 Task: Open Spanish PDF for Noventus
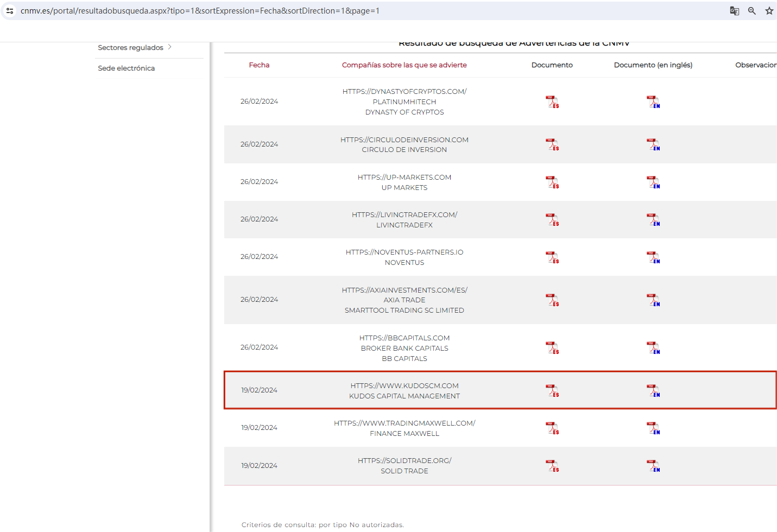coord(552,257)
